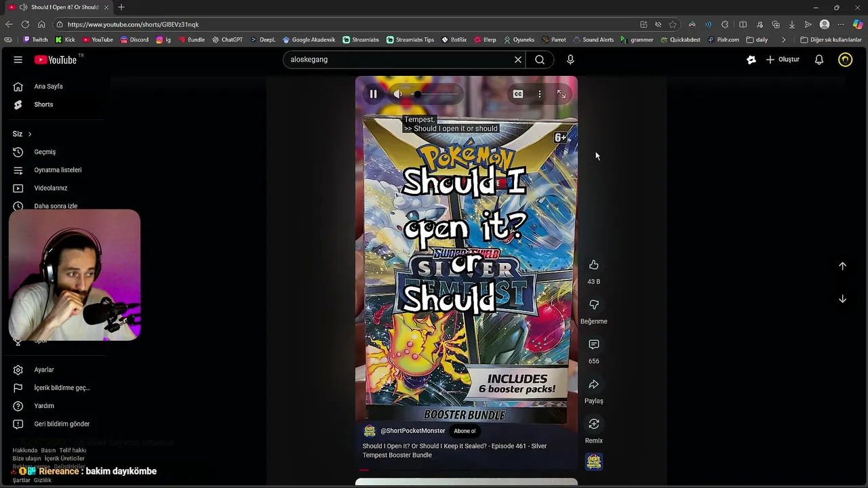
Task: Pause the Shorts video
Action: point(373,94)
